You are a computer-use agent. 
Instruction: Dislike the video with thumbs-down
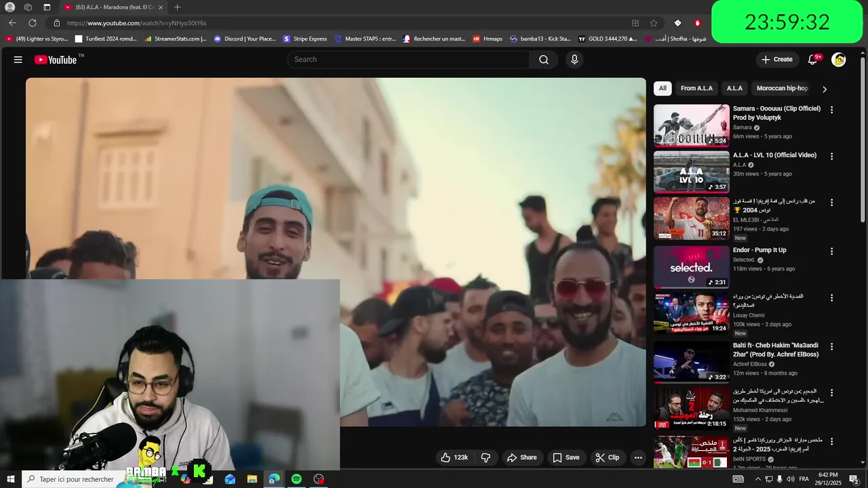pos(486,457)
